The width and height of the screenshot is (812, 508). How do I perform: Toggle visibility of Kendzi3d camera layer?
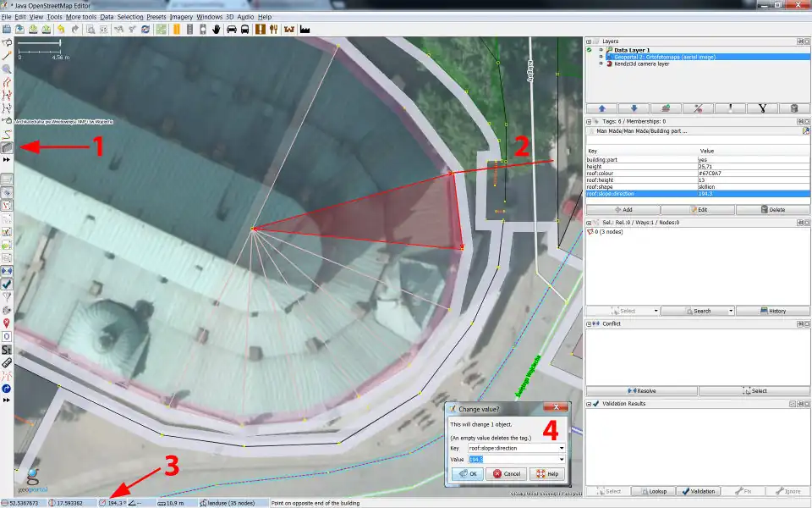point(601,63)
